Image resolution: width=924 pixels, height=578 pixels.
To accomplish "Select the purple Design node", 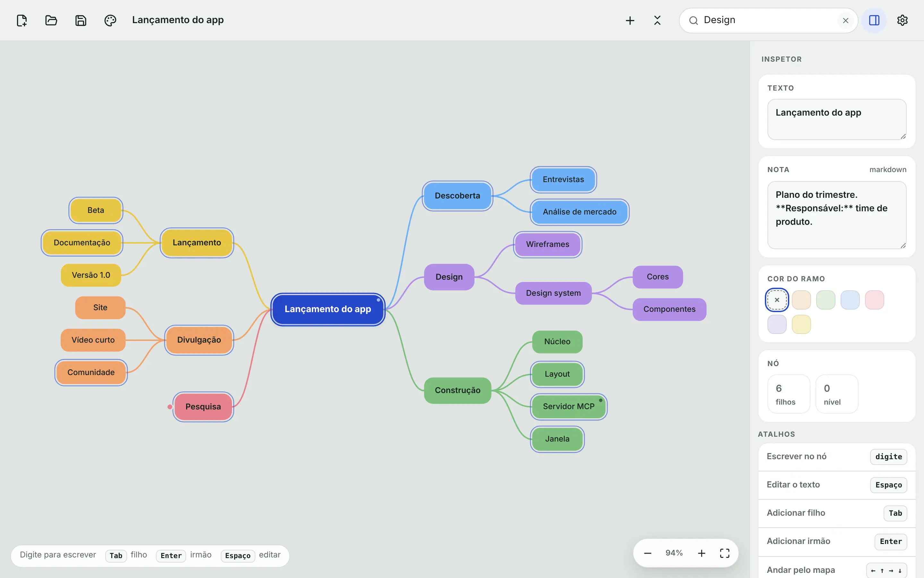I will (x=449, y=277).
